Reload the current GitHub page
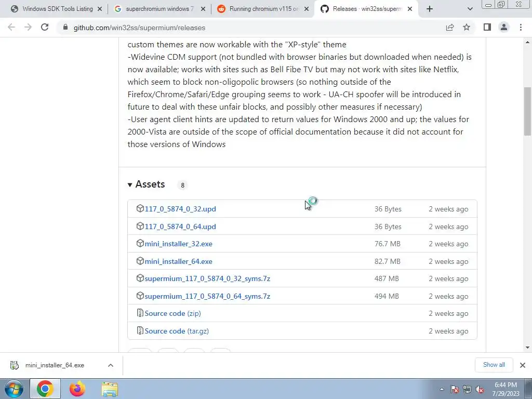Image resolution: width=532 pixels, height=399 pixels. (45, 27)
